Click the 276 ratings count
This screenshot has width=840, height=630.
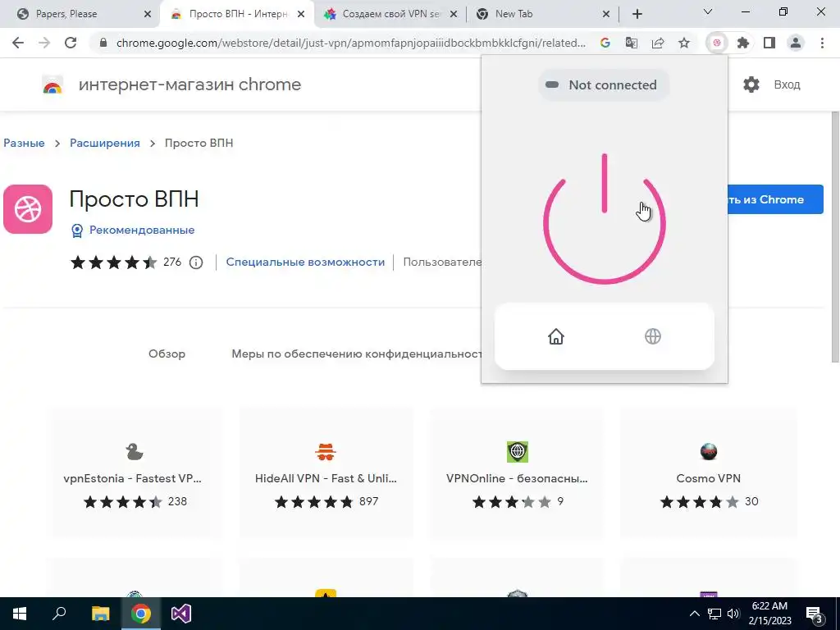pos(172,262)
